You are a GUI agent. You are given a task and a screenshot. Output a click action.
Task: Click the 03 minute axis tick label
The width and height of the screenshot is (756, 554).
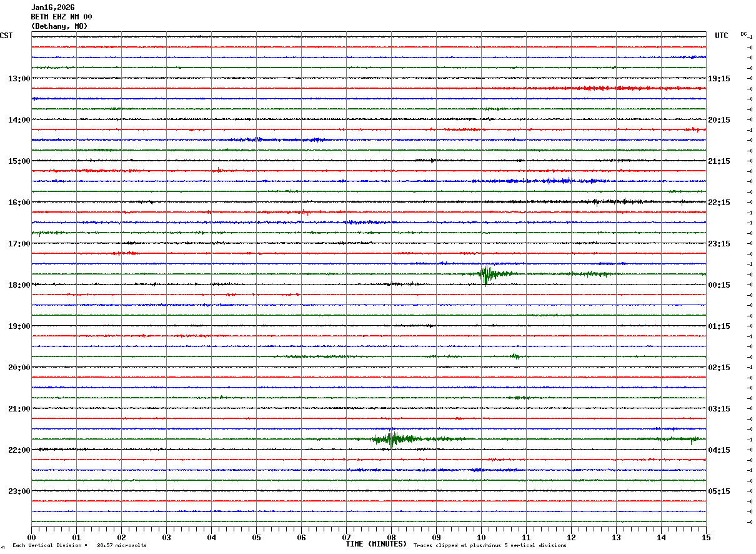tap(167, 538)
